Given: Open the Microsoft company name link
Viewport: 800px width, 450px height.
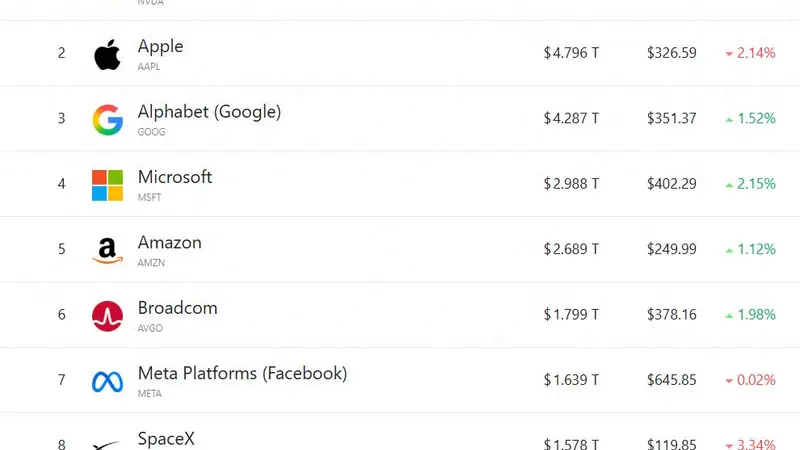Looking at the screenshot, I should 174,177.
